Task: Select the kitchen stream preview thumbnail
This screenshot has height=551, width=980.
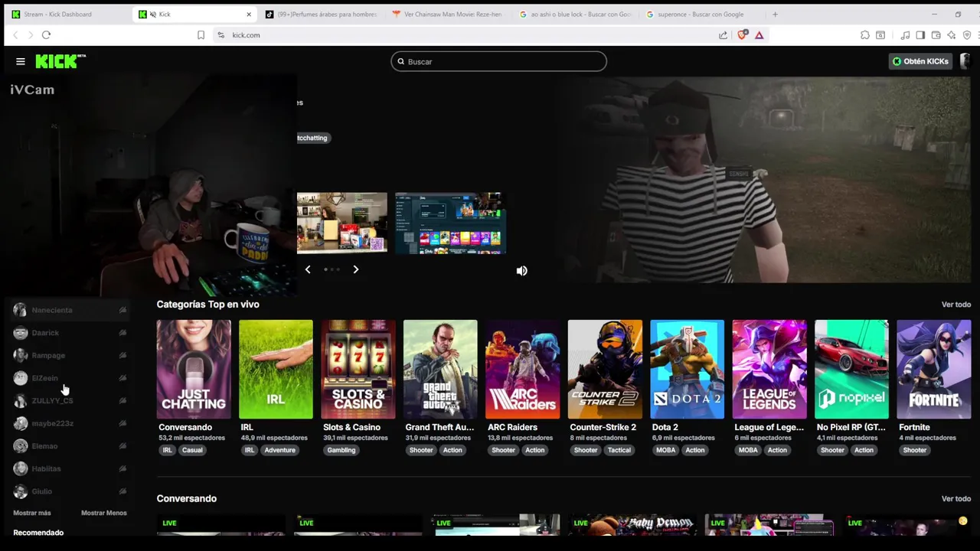Action: (342, 223)
